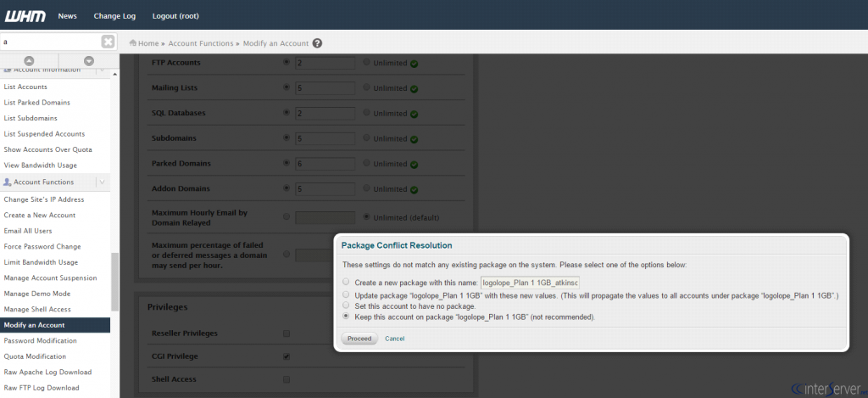Select 'Create a new package' radio option
This screenshot has height=398, width=868.
[x=346, y=282]
